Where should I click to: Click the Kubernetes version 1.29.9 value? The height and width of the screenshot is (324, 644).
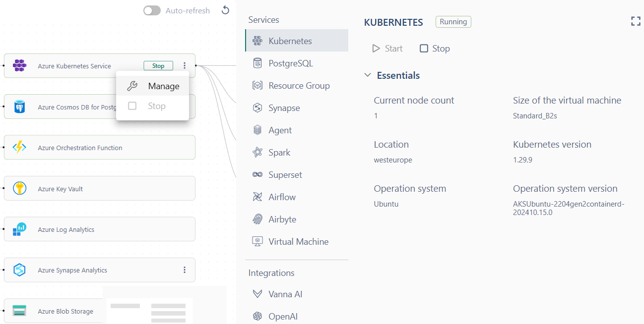522,160
